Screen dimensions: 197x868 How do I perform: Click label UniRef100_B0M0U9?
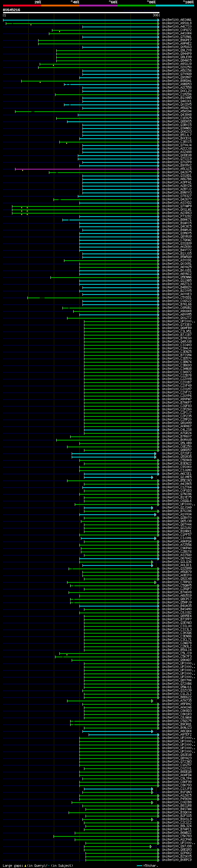coord(176,440)
